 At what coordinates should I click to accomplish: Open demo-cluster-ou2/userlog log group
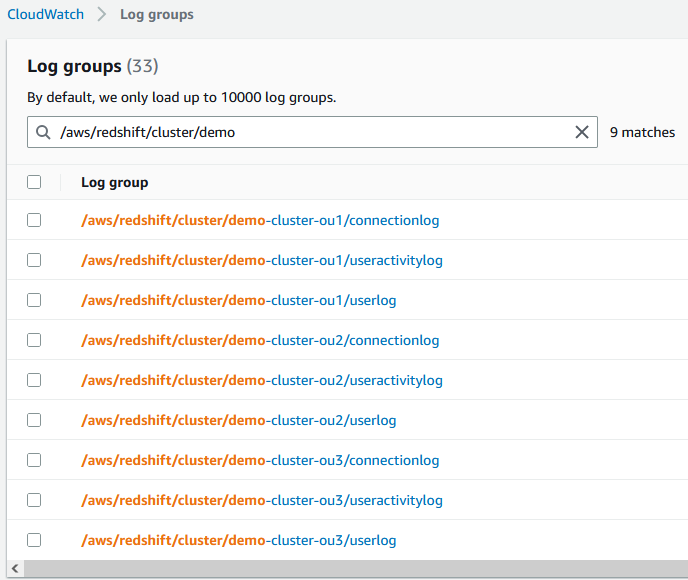(239, 420)
